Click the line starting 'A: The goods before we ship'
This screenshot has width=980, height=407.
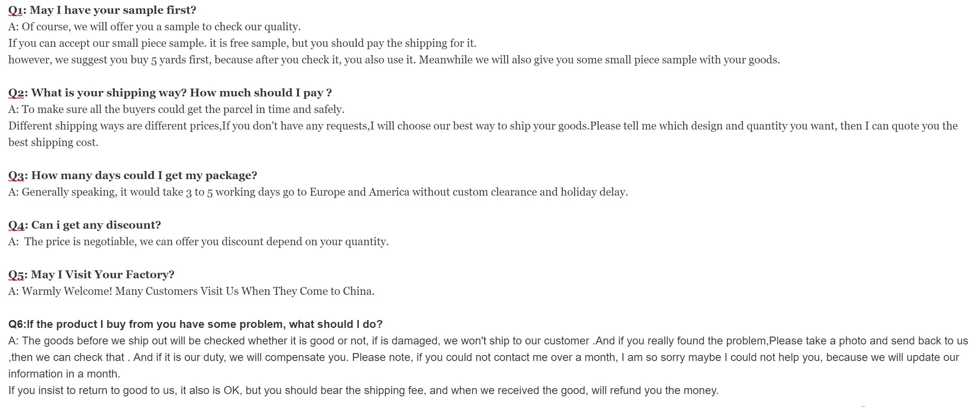(x=488, y=341)
